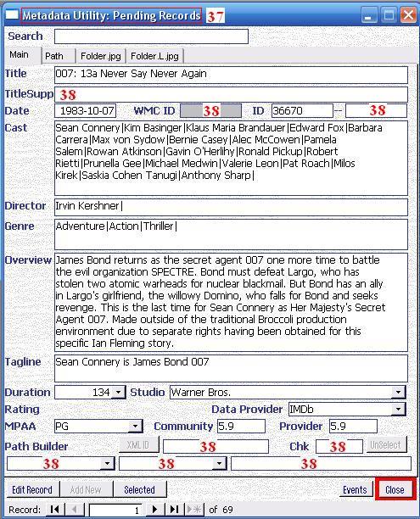Viewport: 420px width, 519px height.
Task: Click the TitleSupp input field
Action: [x=231, y=95]
